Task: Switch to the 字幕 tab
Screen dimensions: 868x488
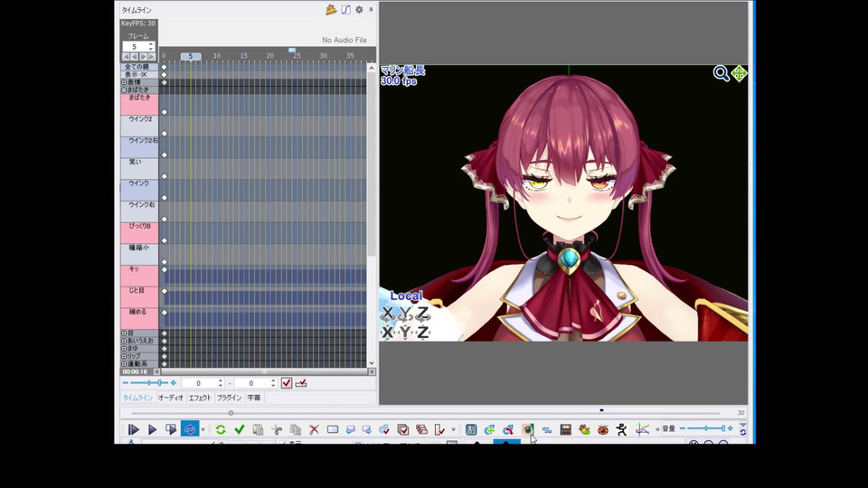Action: pyautogui.click(x=253, y=398)
